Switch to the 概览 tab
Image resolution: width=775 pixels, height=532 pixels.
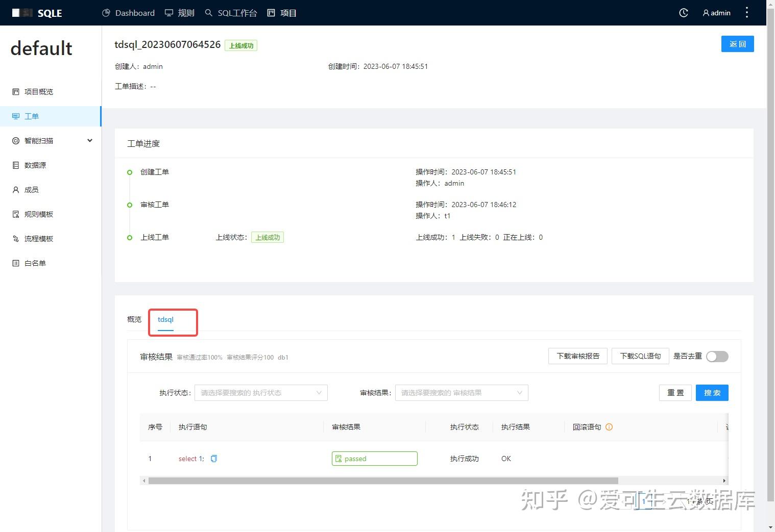tap(134, 319)
